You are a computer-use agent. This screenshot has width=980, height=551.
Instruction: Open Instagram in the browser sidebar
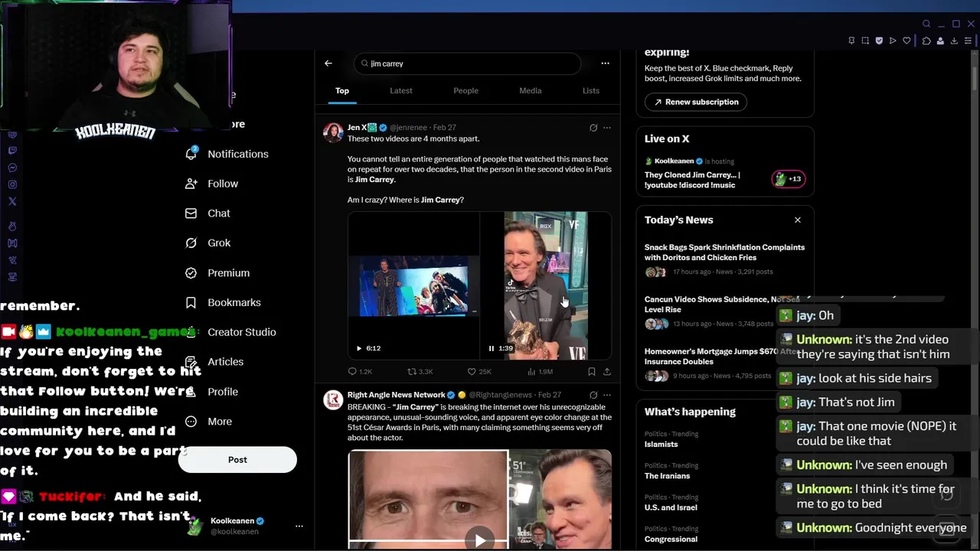pyautogui.click(x=12, y=184)
